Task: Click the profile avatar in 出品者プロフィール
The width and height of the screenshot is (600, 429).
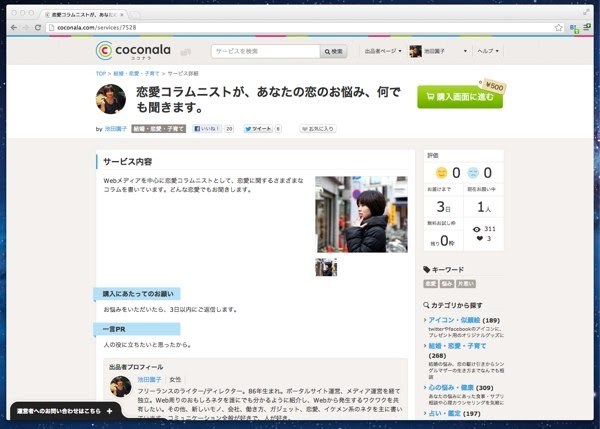Action: [120, 387]
